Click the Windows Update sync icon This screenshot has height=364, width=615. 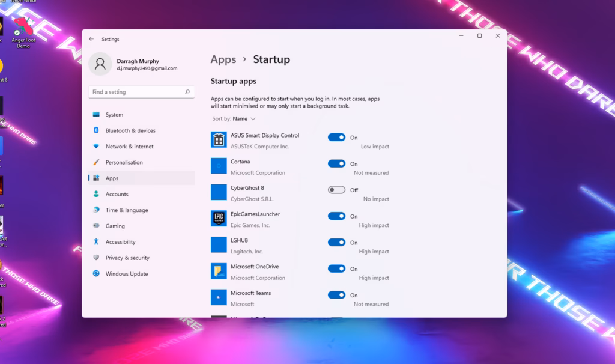tap(96, 273)
